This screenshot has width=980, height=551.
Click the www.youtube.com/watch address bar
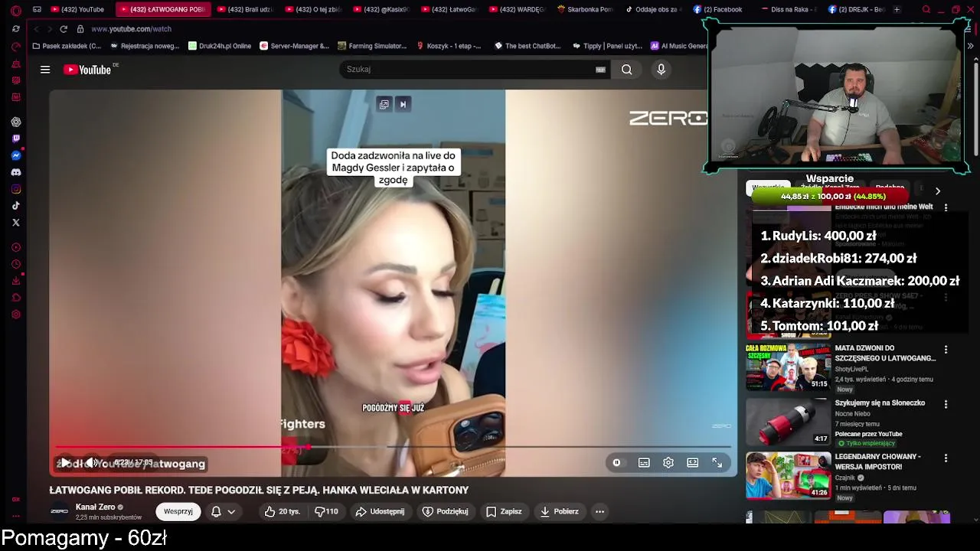131,29
